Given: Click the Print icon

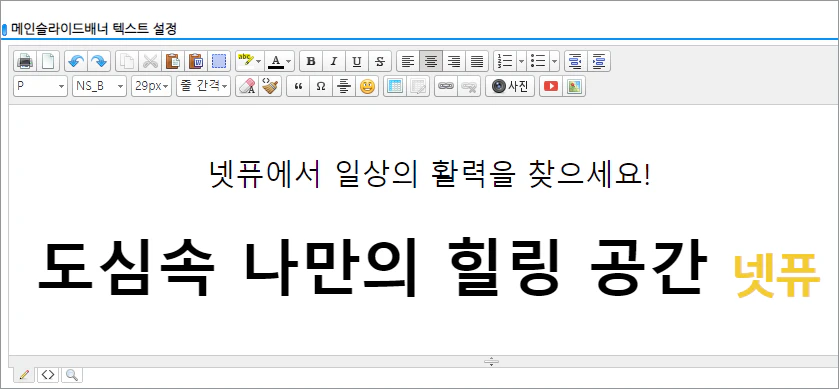Looking at the screenshot, I should pos(25,62).
